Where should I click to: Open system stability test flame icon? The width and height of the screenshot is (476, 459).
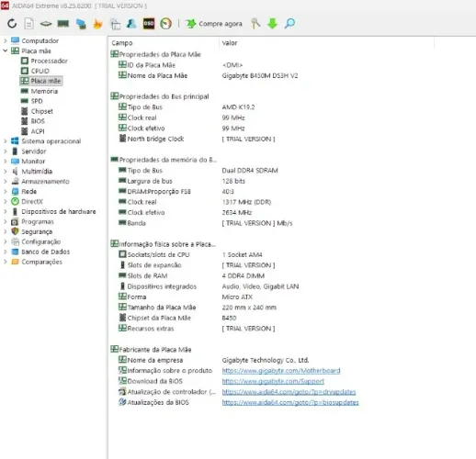[x=97, y=24]
